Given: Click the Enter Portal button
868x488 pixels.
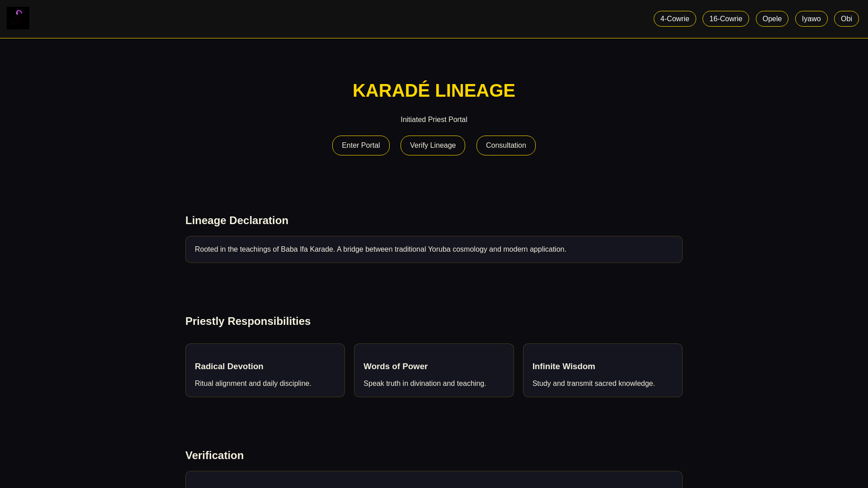Looking at the screenshot, I should coord(361,145).
